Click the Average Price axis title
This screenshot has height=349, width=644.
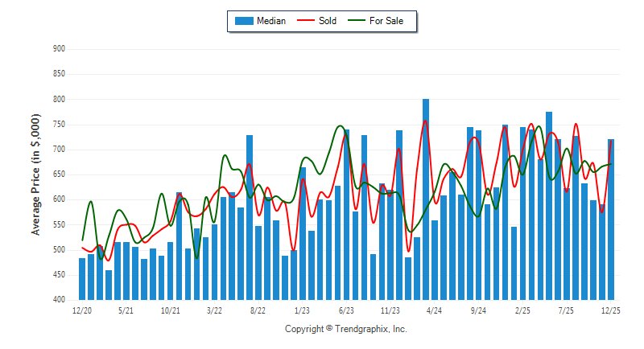(x=35, y=174)
